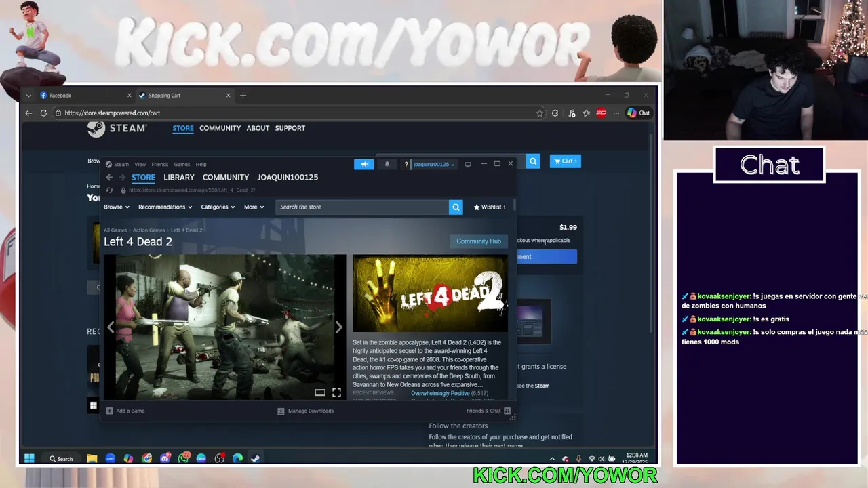
Task: Open the Cart button in browser page
Action: (x=565, y=161)
